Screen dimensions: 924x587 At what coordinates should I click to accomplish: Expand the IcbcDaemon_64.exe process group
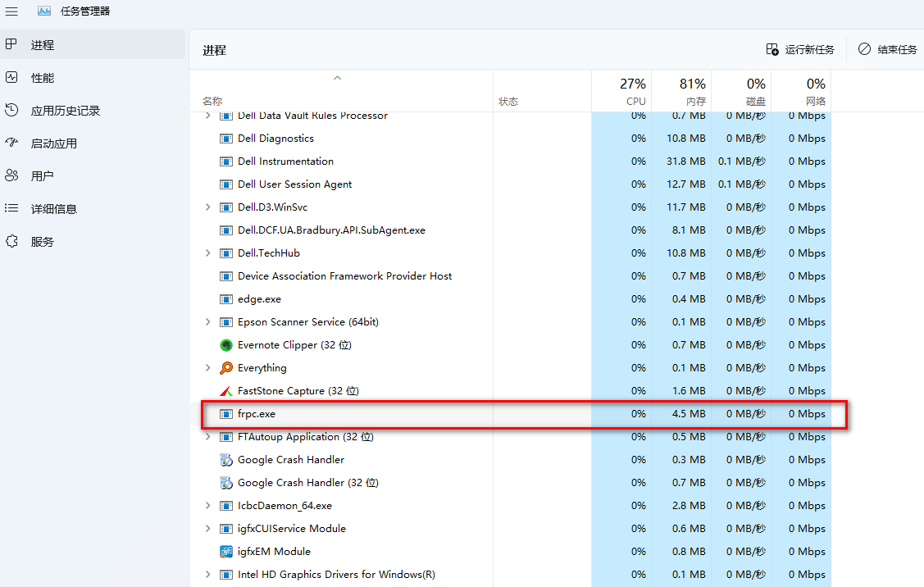(x=207, y=506)
